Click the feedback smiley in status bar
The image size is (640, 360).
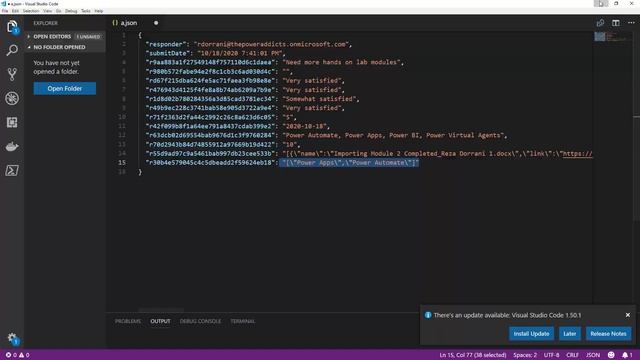tap(611, 355)
